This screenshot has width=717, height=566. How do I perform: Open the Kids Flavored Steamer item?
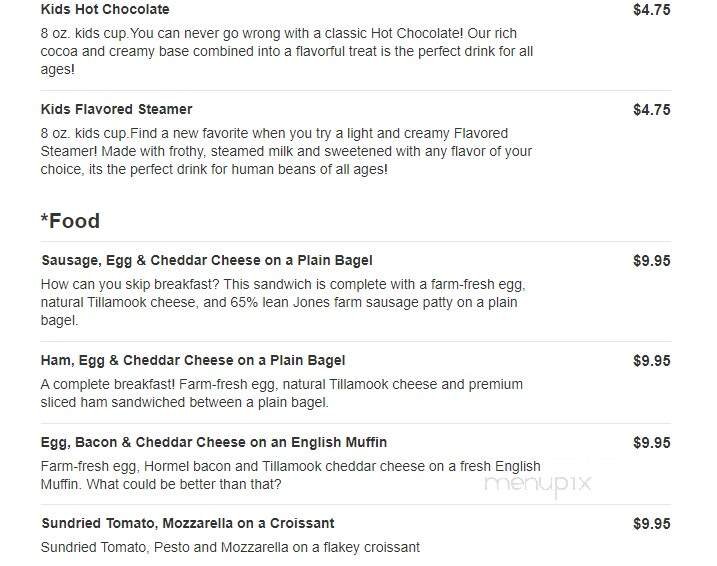pos(117,109)
